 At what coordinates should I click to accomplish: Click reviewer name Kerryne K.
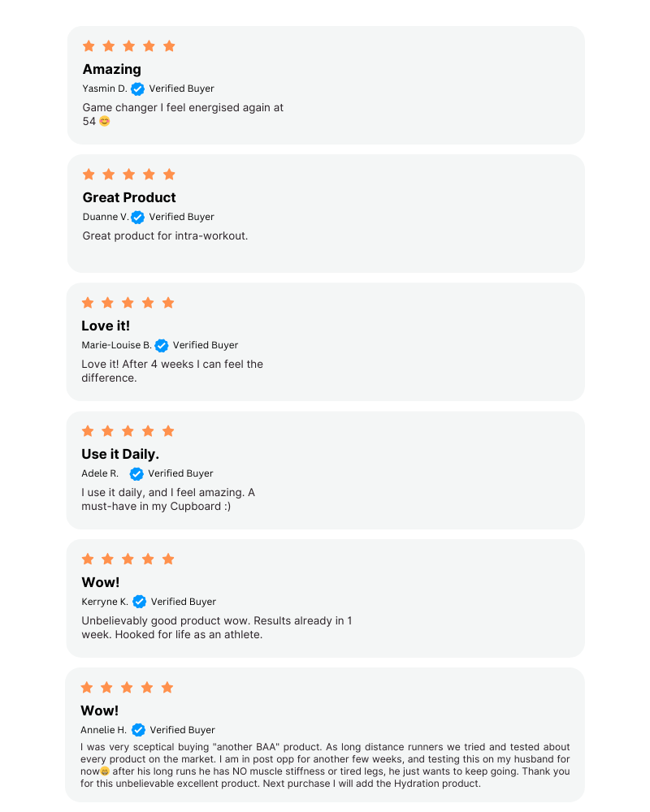click(105, 602)
